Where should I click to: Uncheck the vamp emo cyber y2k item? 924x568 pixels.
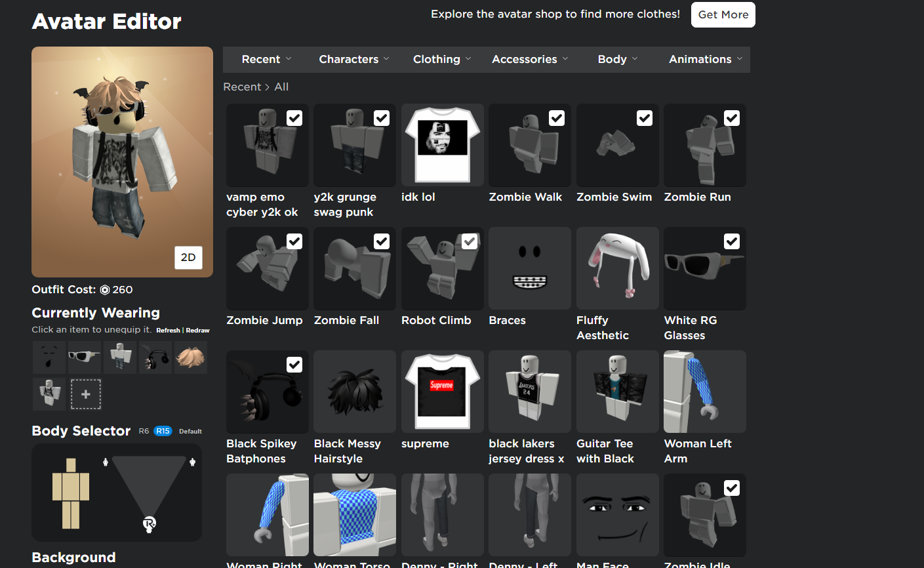click(294, 118)
